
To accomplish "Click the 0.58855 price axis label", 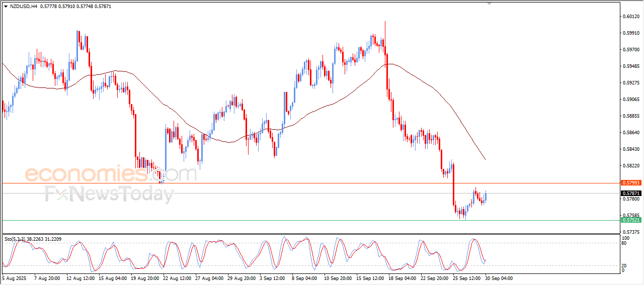I will [x=631, y=116].
